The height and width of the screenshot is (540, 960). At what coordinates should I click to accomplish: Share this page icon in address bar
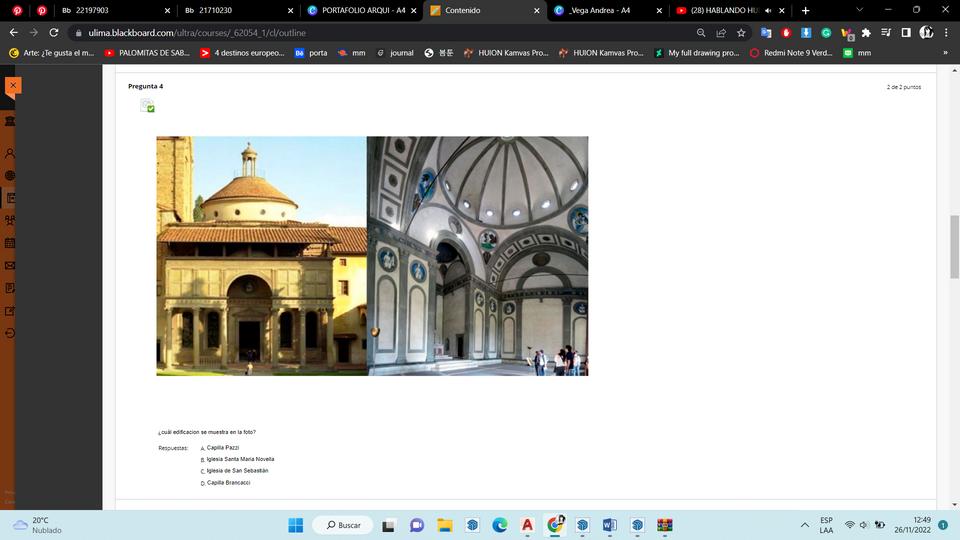click(x=721, y=32)
